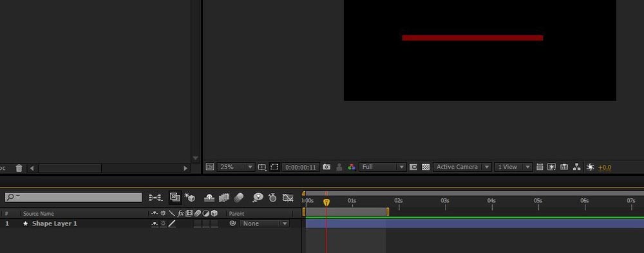Open Brainstorm lightbulb icon
Screen dimensions: 644x253
click(x=258, y=198)
